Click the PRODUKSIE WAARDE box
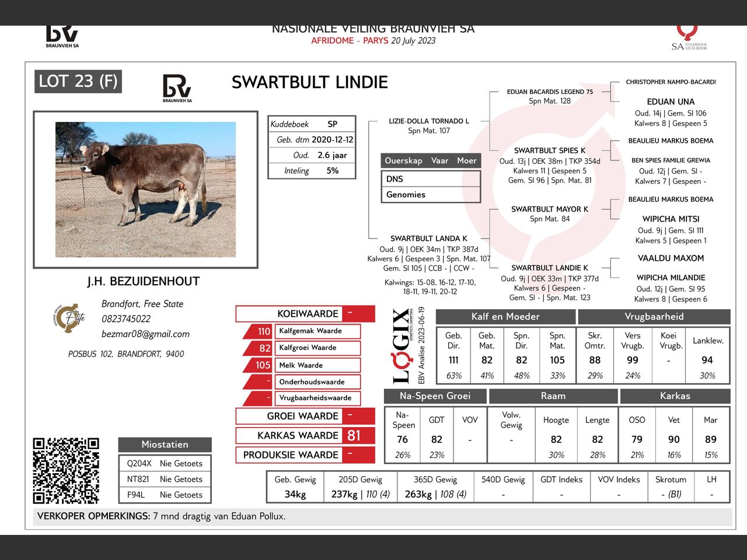This screenshot has height=560, width=747. click(x=305, y=454)
